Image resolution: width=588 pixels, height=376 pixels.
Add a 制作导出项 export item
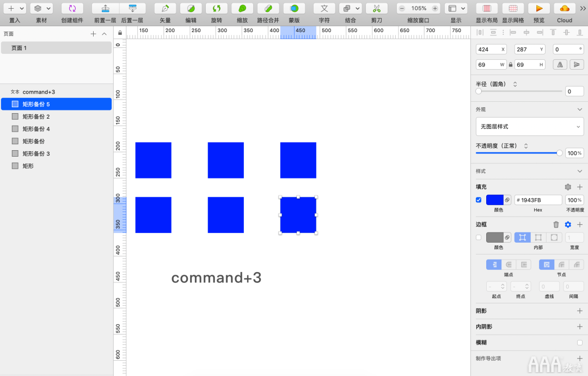[x=580, y=359]
